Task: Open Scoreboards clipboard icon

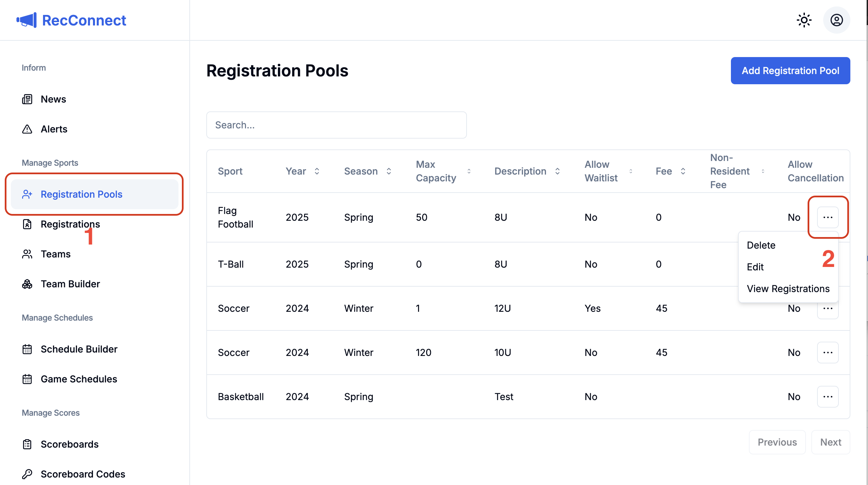Action: coord(27,444)
